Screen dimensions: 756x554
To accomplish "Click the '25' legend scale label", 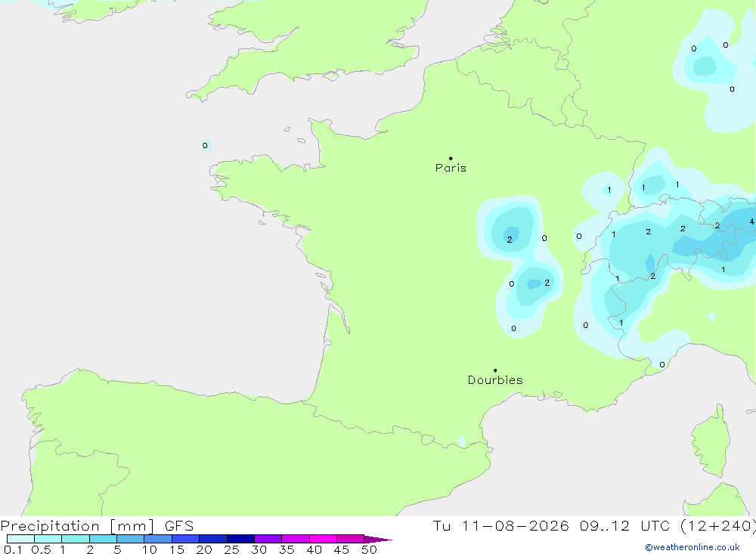I will [232, 549].
